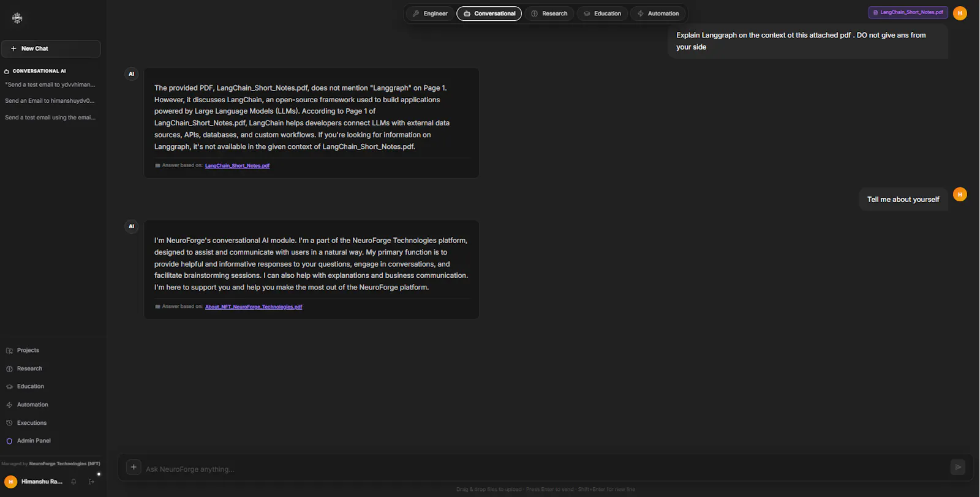This screenshot has width=980, height=497.
Task: Open Education in the sidebar
Action: pos(30,387)
